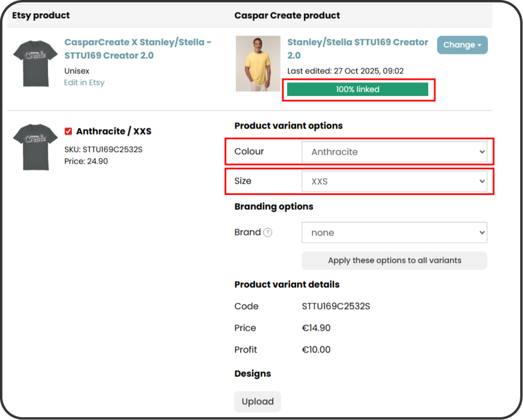Click the Caspar Create product column header
The width and height of the screenshot is (523, 420).
(287, 16)
